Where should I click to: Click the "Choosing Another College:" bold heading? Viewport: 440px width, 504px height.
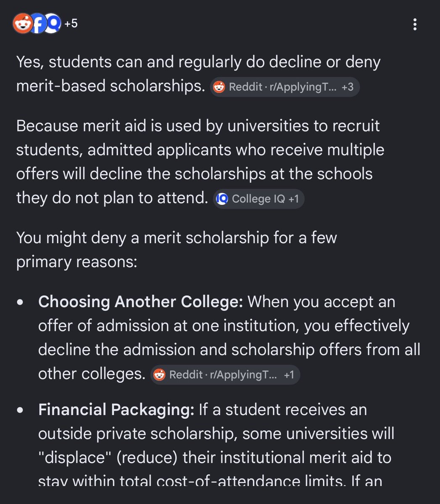(140, 302)
